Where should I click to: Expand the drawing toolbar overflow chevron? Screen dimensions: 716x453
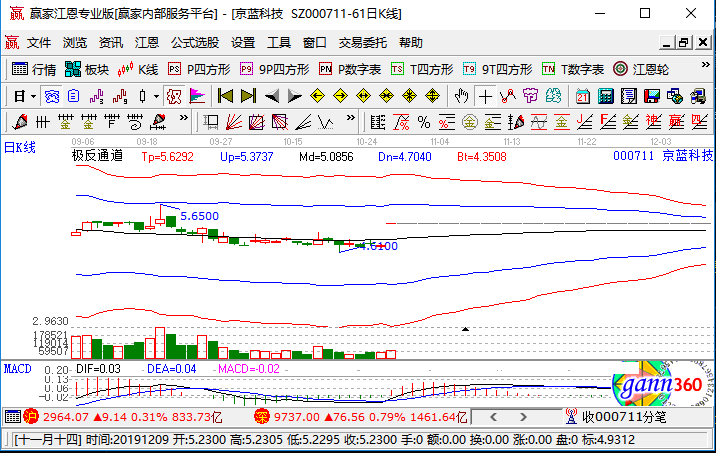(x=184, y=118)
